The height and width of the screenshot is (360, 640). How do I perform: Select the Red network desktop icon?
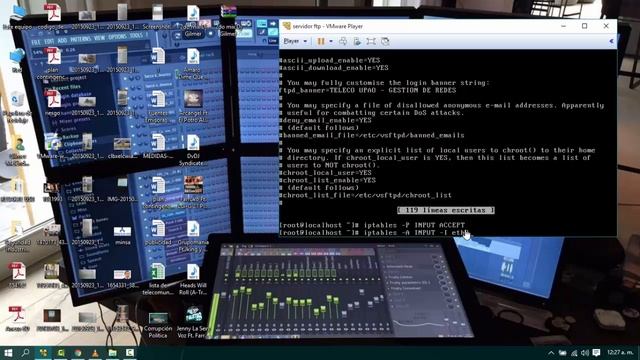click(x=17, y=60)
